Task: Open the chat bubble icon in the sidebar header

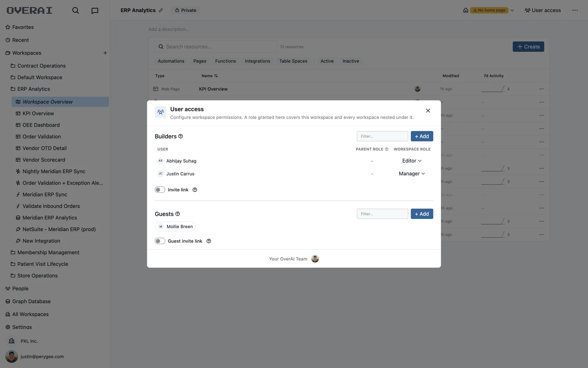Action: (95, 10)
